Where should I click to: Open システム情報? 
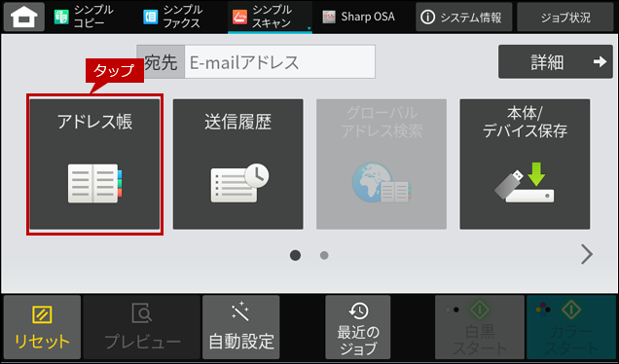463,17
